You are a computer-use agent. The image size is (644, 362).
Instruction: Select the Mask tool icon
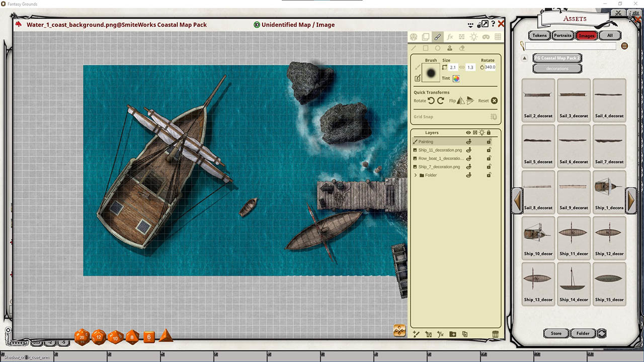coord(486,36)
